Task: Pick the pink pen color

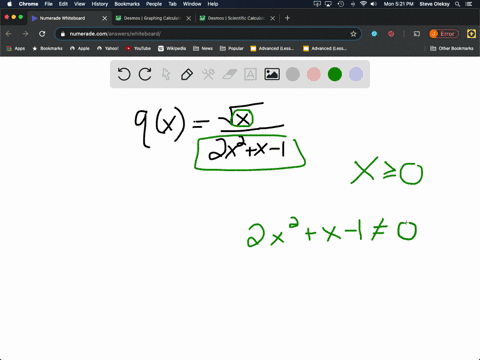Action: coord(314,74)
